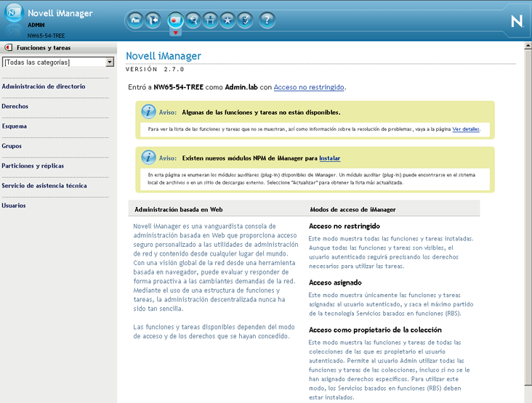
Task: Expand the Esquema role
Action: click(15, 126)
